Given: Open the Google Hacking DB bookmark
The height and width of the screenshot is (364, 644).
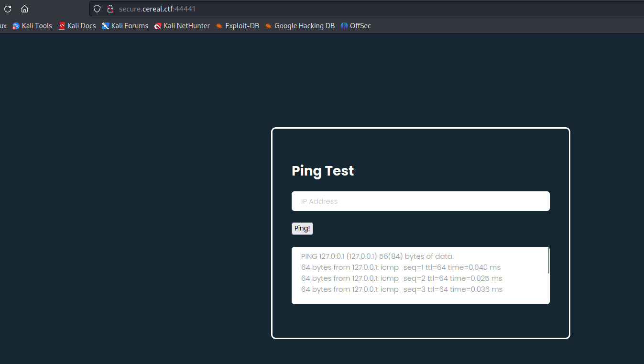Looking at the screenshot, I should (x=300, y=26).
